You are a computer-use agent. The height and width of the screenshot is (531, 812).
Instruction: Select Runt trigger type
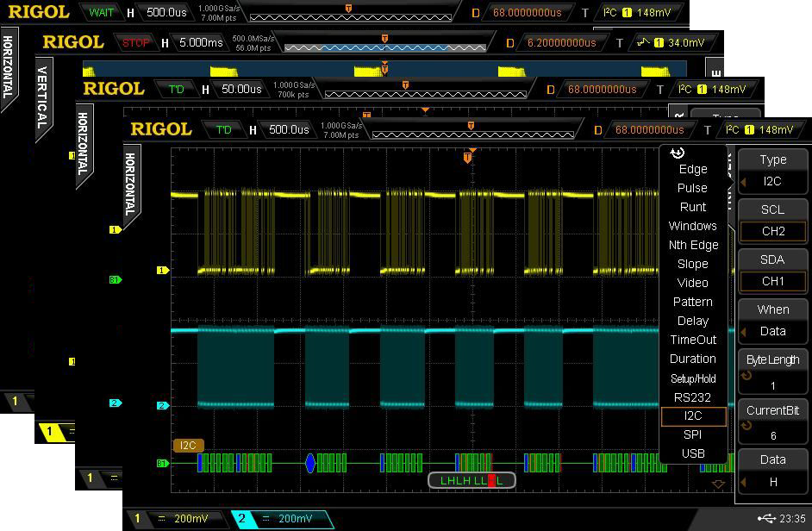point(693,207)
